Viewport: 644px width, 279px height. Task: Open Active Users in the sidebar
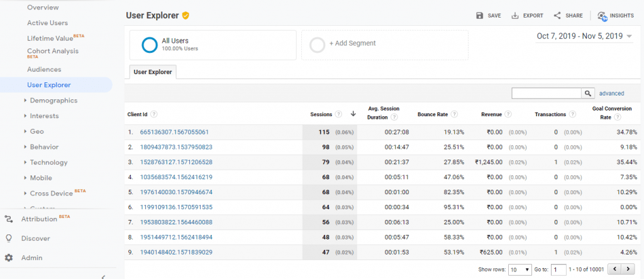(48, 23)
